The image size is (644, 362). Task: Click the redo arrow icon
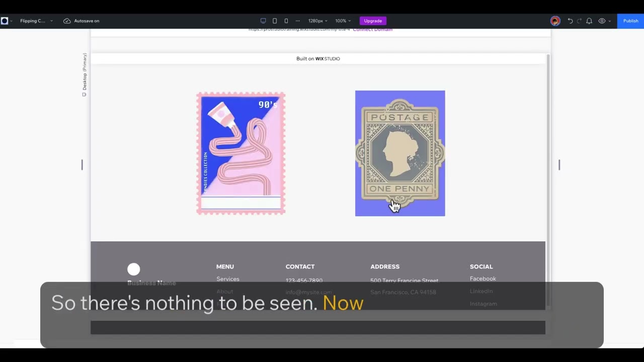pyautogui.click(x=579, y=21)
